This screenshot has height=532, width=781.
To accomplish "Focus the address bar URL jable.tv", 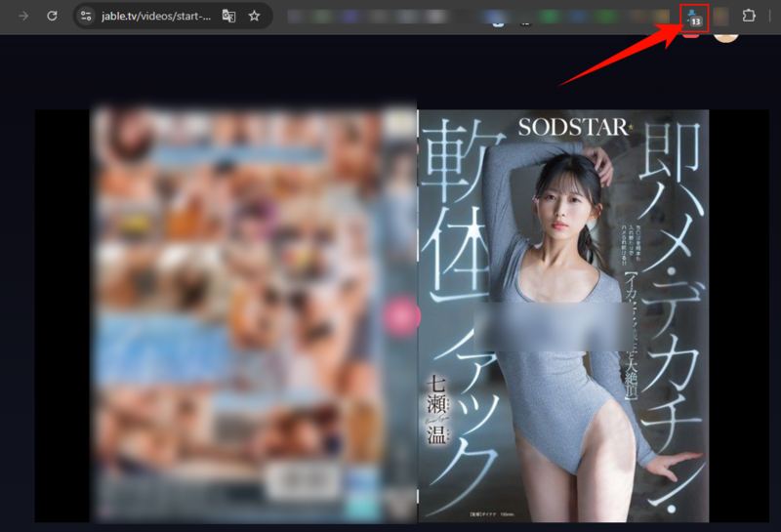I will pos(156,16).
